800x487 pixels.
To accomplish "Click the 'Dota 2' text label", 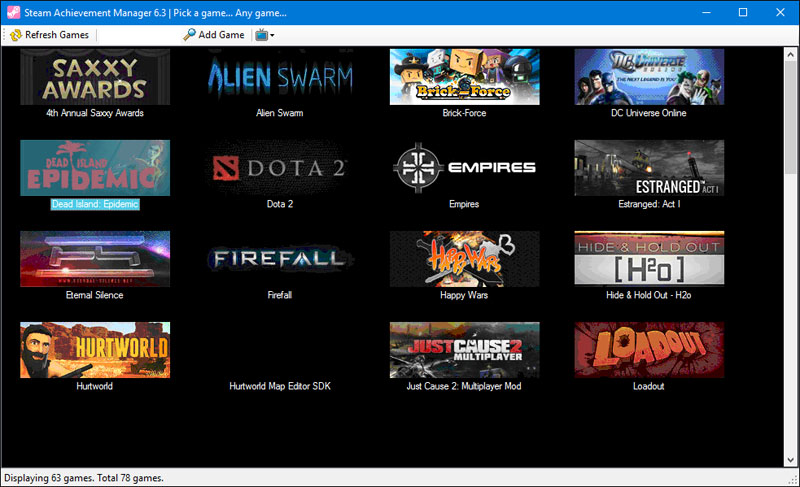I will tap(280, 204).
